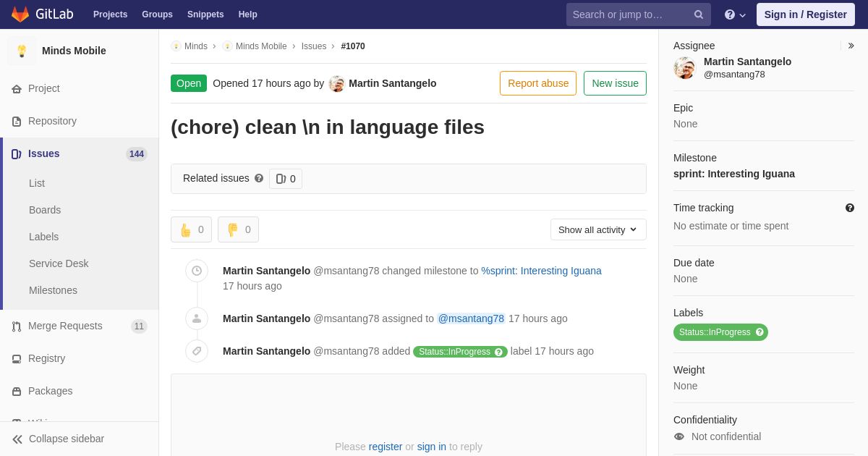Click the Repository file icon
Image resolution: width=868 pixels, height=456 pixels.
click(17, 121)
